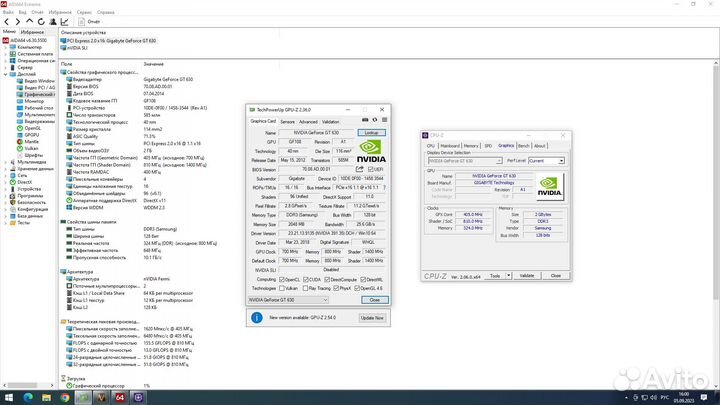The height and width of the screenshot is (405, 720).
Task: Click GPU-Z refresh icon
Action: (x=375, y=120)
